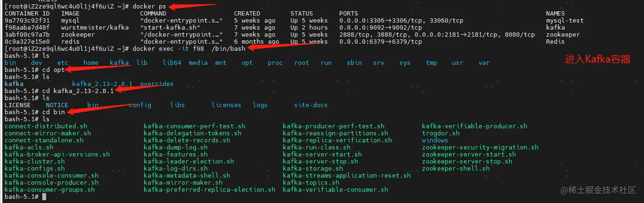Select the "overrides" directory entry
644x203 pixels.
pyautogui.click(x=157, y=84)
